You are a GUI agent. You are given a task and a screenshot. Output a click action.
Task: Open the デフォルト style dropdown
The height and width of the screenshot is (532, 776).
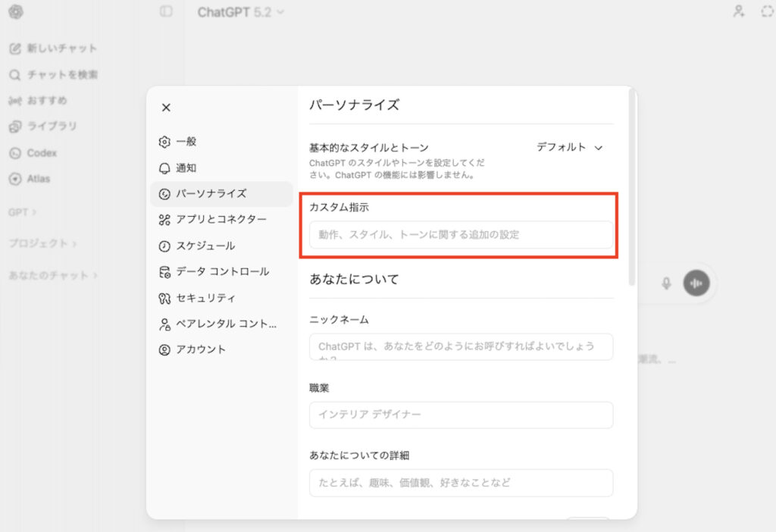(x=569, y=147)
